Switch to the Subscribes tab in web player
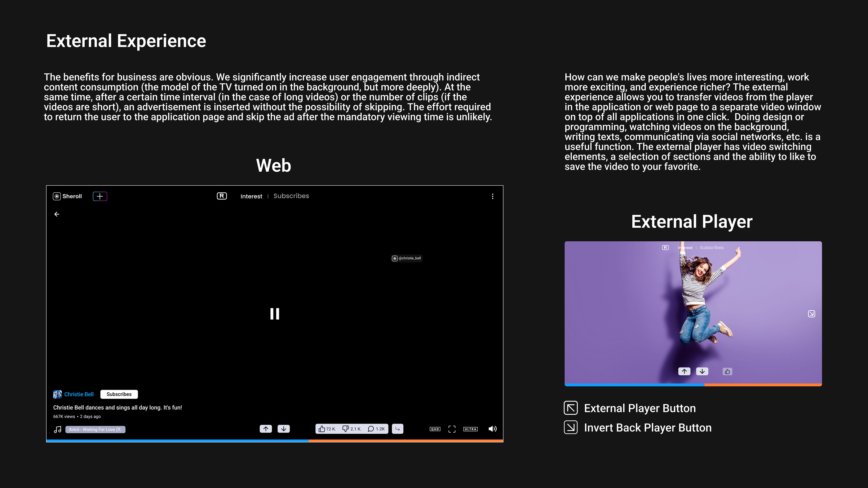The width and height of the screenshot is (868, 488). [291, 196]
